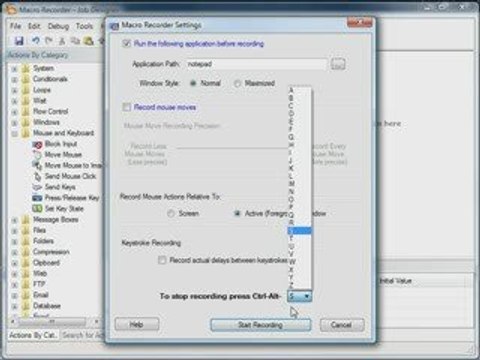
Task: Click the browse button beside Application Path
Action: (x=338, y=64)
